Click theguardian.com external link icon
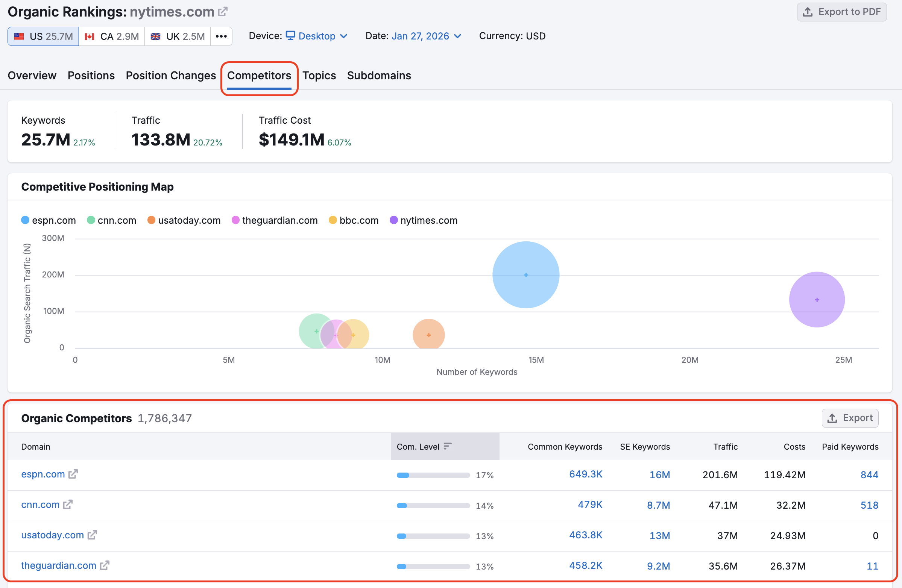 coord(105,565)
